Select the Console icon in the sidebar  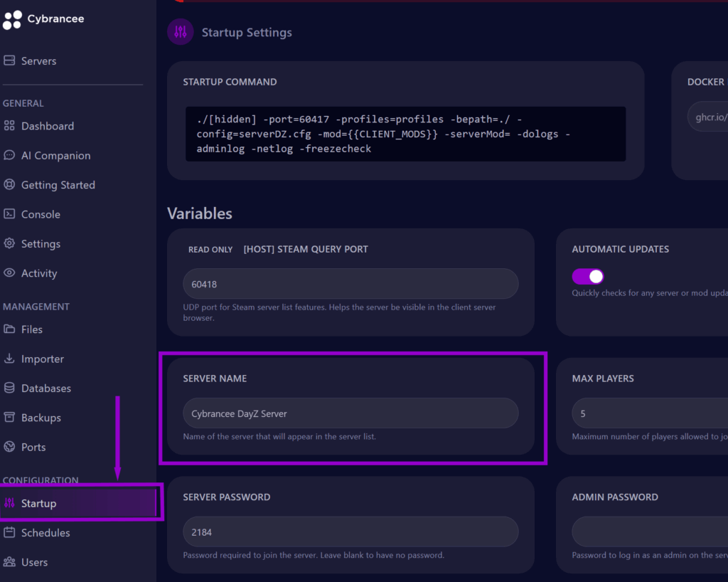(x=10, y=214)
